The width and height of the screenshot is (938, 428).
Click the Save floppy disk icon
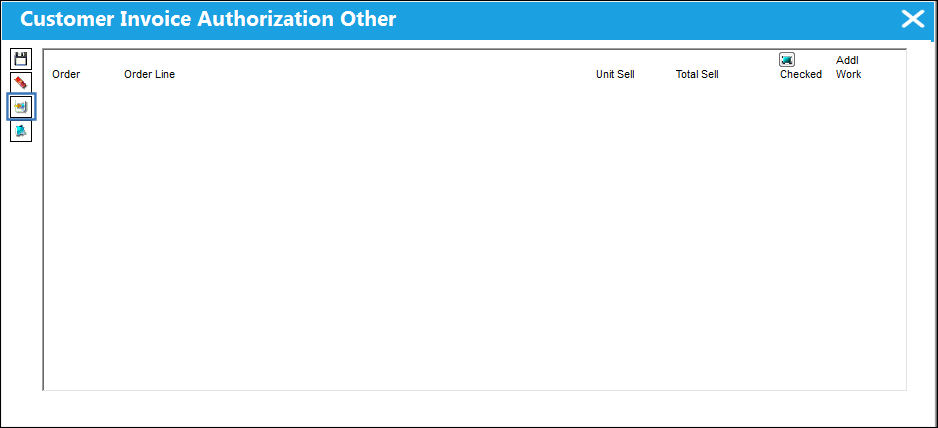click(21, 59)
